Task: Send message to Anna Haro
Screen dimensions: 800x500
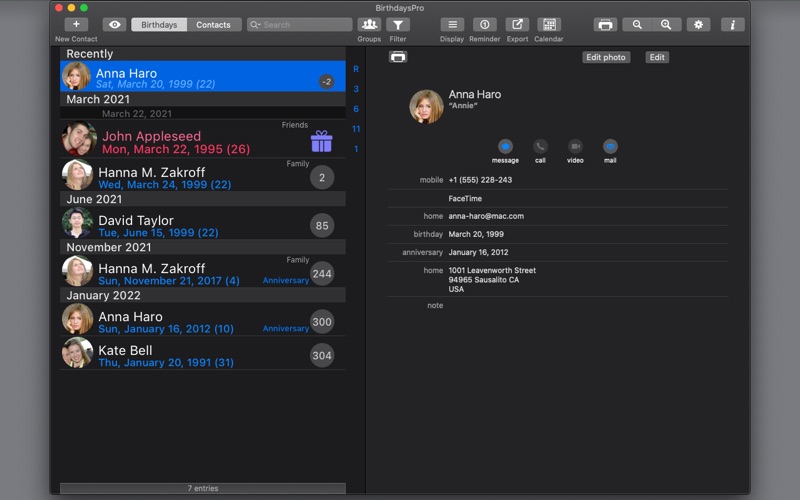Action: click(x=505, y=147)
